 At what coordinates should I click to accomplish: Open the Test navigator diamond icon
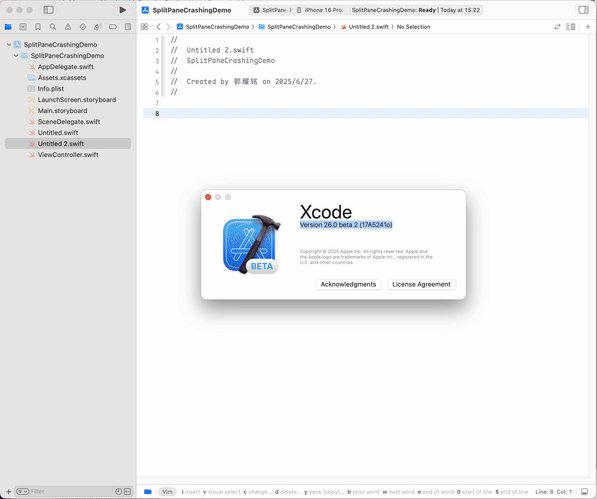pyautogui.click(x=83, y=27)
